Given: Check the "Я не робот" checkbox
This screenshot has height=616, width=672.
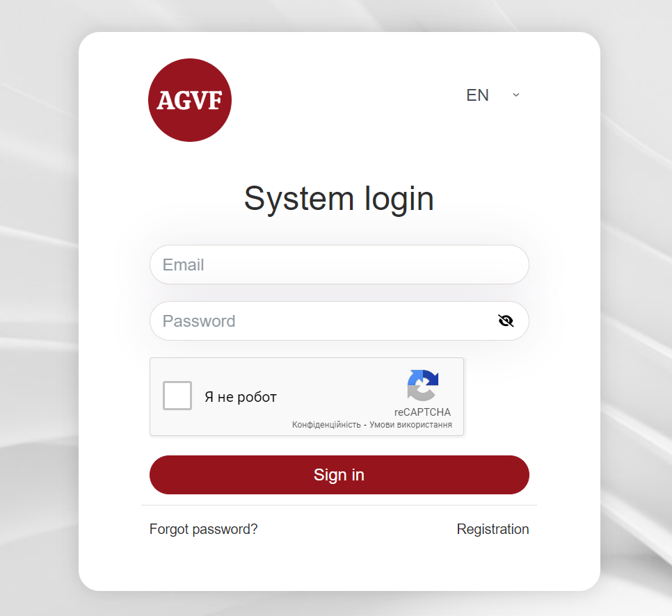Looking at the screenshot, I should click(177, 396).
